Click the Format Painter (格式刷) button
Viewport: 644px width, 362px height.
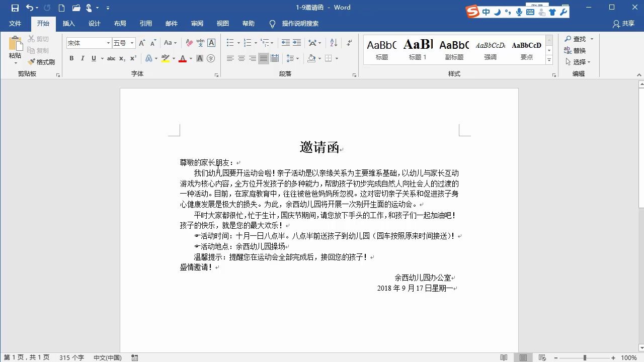pyautogui.click(x=41, y=62)
